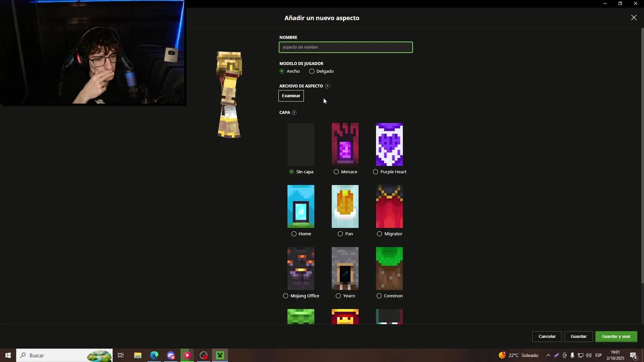The image size is (644, 362).
Task: Choose the Home cape radio button
Action: click(x=294, y=234)
